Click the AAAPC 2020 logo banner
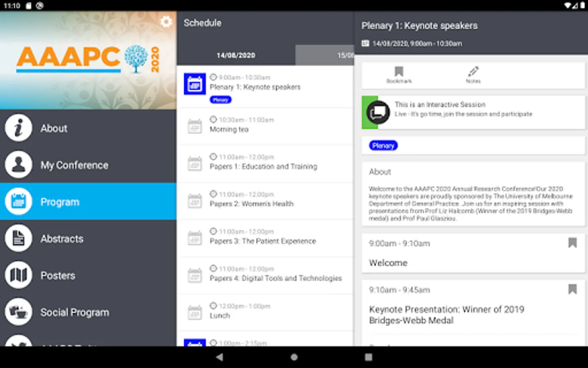The height and width of the screenshot is (368, 588). click(x=88, y=60)
